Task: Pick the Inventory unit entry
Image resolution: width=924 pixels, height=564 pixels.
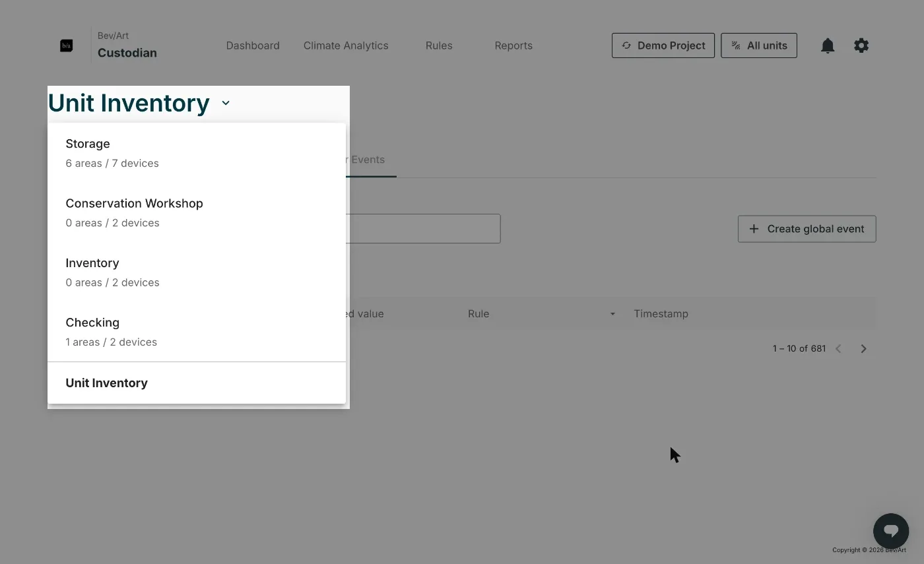Action: click(197, 272)
